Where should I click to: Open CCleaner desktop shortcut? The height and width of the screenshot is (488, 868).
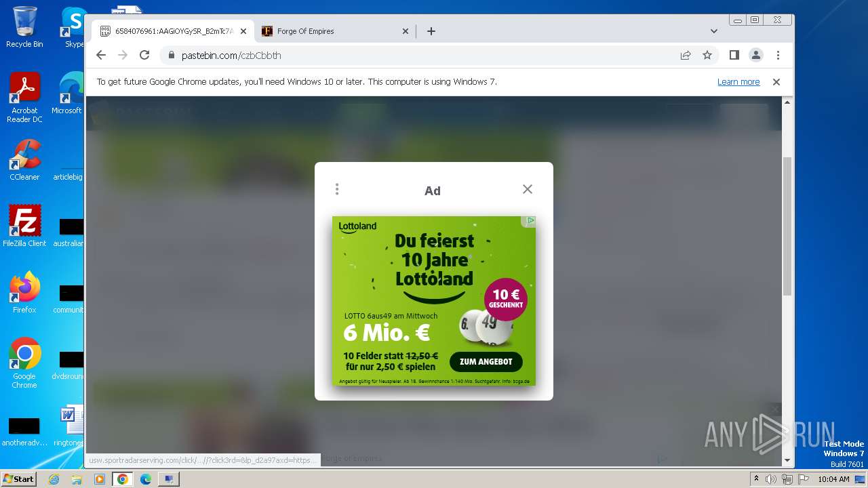(24, 160)
